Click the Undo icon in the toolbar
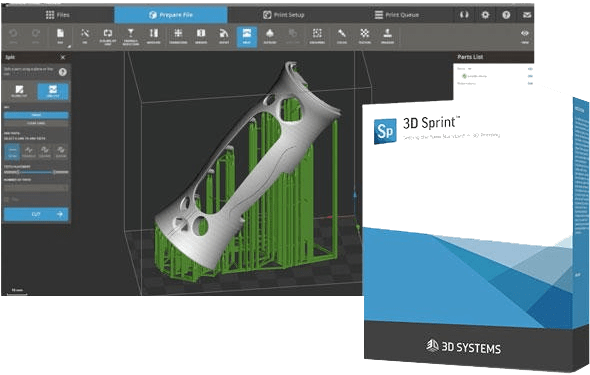This screenshot has height=375, width=590. click(13, 36)
